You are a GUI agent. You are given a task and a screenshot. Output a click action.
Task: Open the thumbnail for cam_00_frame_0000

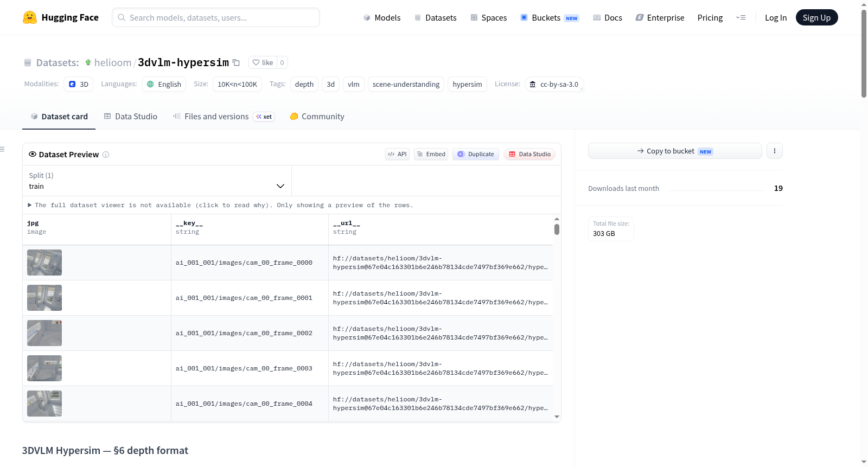tap(44, 263)
